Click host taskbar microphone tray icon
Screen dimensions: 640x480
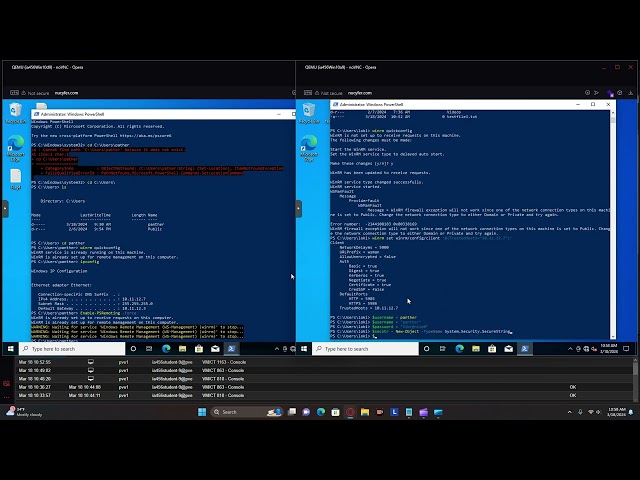click(x=580, y=412)
